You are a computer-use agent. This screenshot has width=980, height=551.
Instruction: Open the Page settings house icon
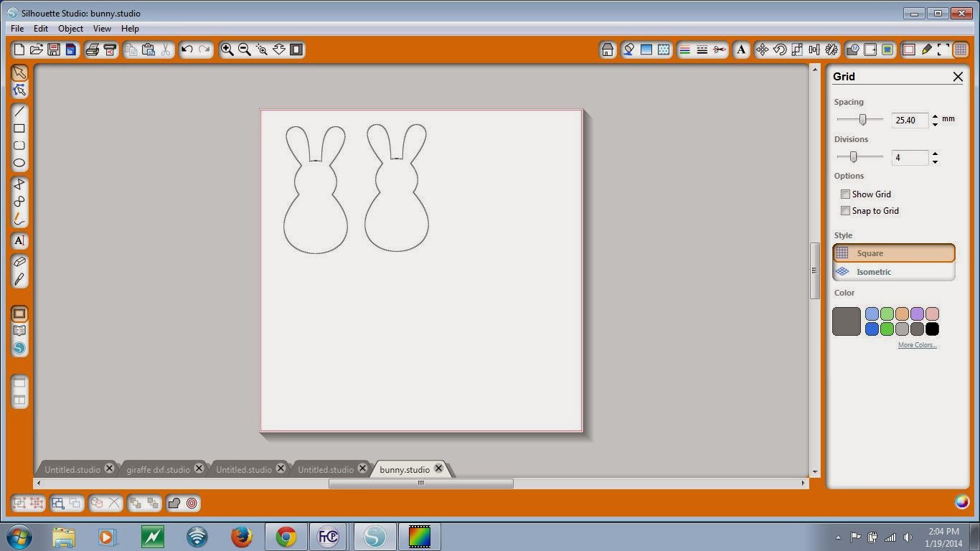608,50
